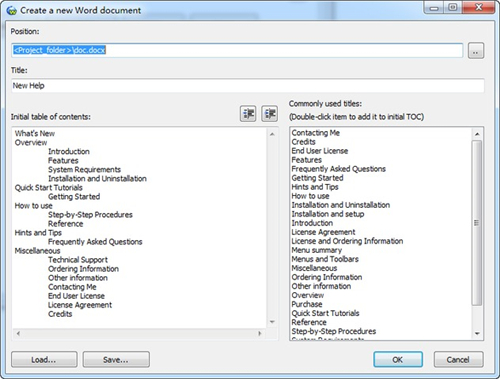The height and width of the screenshot is (379, 500).
Task: Click the left arrow of TOC horizontal scrollbar
Action: coord(18,333)
